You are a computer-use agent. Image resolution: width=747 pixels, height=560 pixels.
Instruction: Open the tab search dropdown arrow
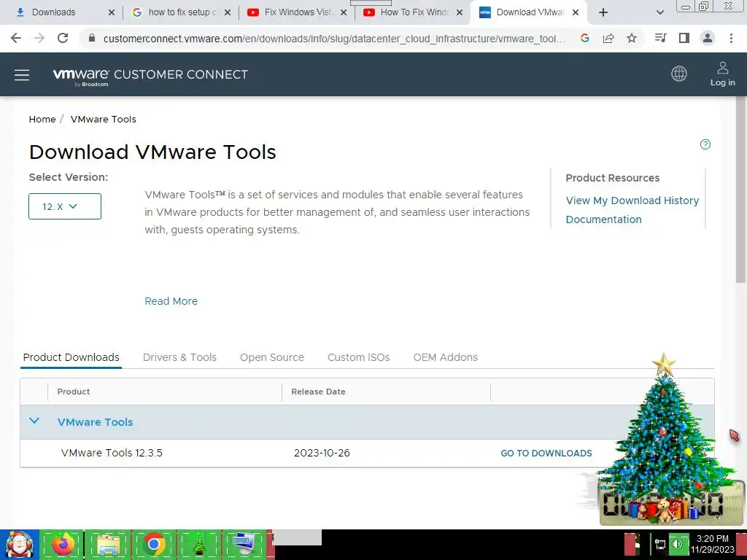click(x=659, y=12)
